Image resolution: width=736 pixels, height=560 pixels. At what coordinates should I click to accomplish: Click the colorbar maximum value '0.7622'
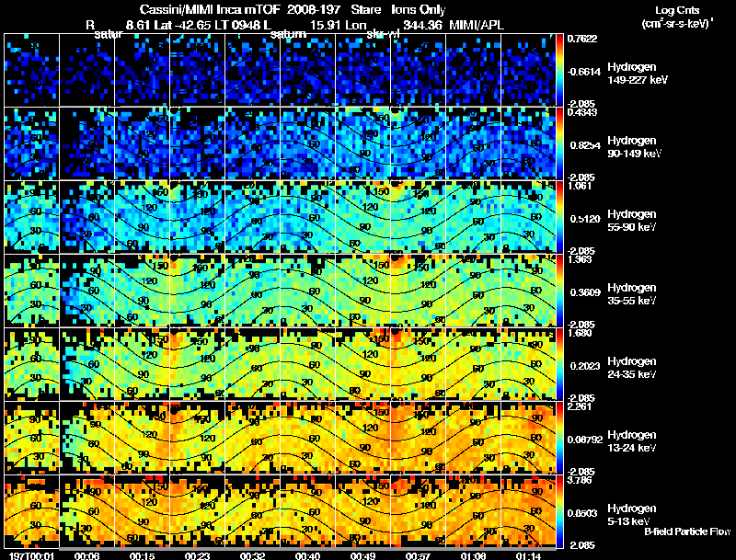[x=582, y=39]
